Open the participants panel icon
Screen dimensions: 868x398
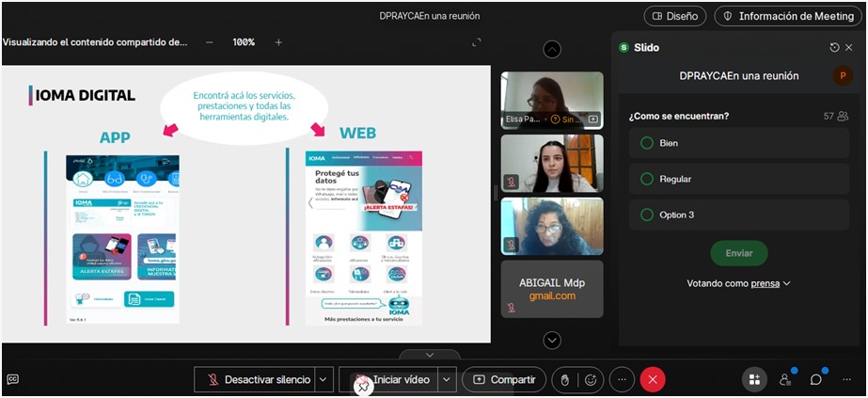[x=785, y=379]
